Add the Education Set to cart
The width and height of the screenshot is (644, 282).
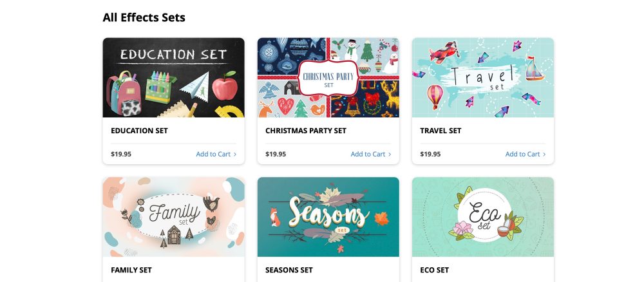[216, 155]
